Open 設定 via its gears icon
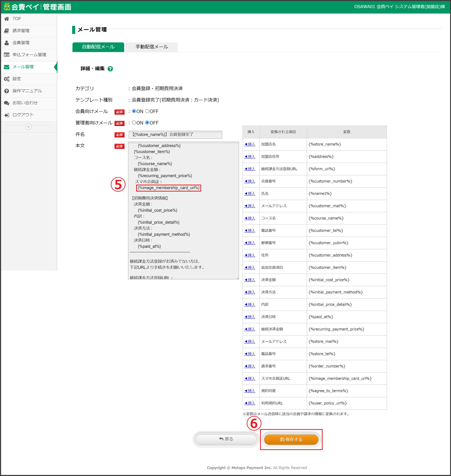Image resolution: width=451 pixels, height=476 pixels. 6,79
